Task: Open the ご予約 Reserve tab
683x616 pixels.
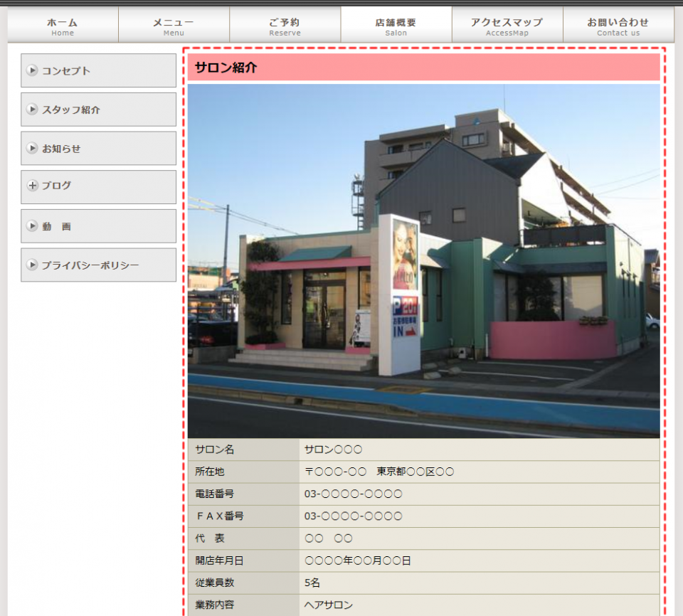Action: pos(285,26)
